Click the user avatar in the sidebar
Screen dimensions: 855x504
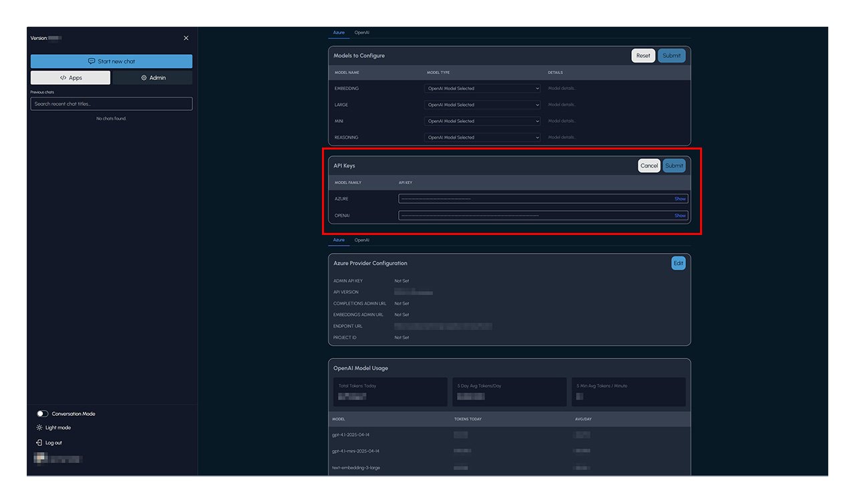click(x=40, y=459)
